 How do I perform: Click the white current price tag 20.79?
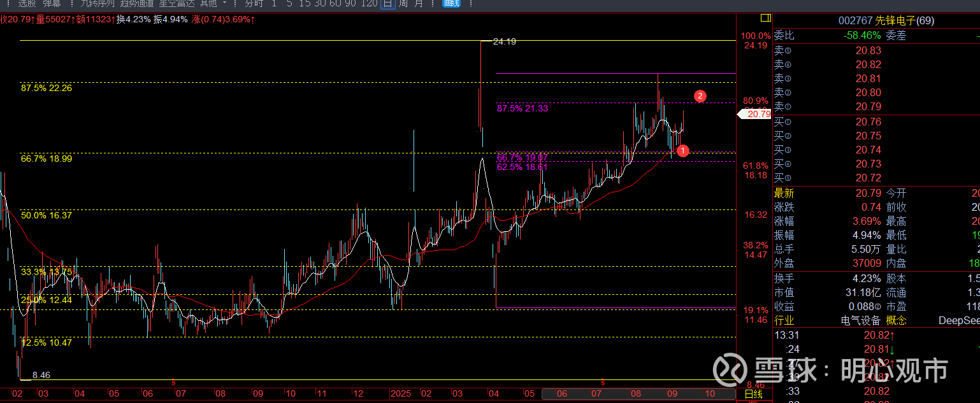point(756,114)
